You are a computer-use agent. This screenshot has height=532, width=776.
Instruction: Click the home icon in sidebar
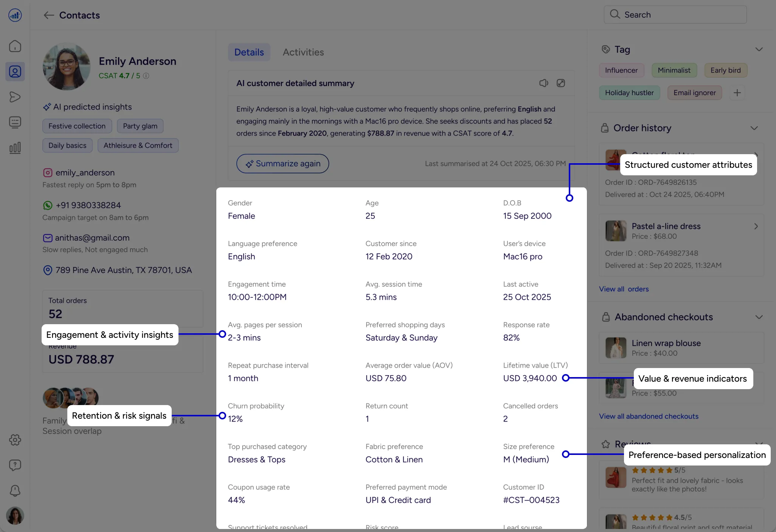click(x=15, y=46)
